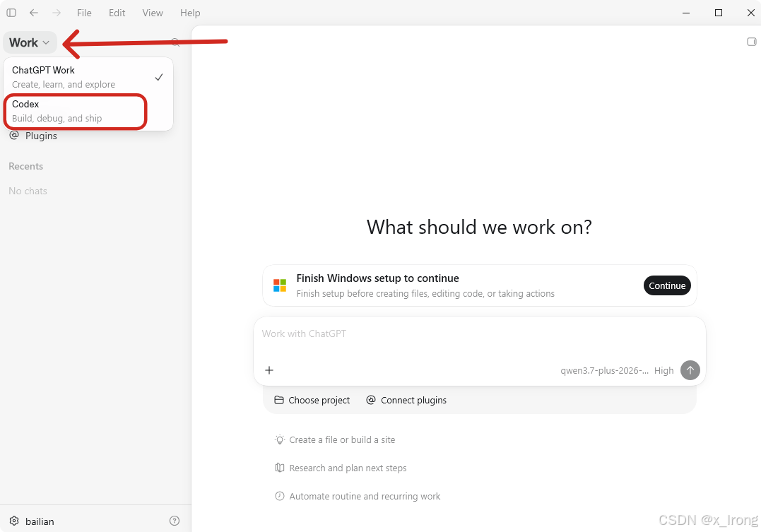Collapse the Work mode dropdown
The height and width of the screenshot is (532, 761).
30,42
